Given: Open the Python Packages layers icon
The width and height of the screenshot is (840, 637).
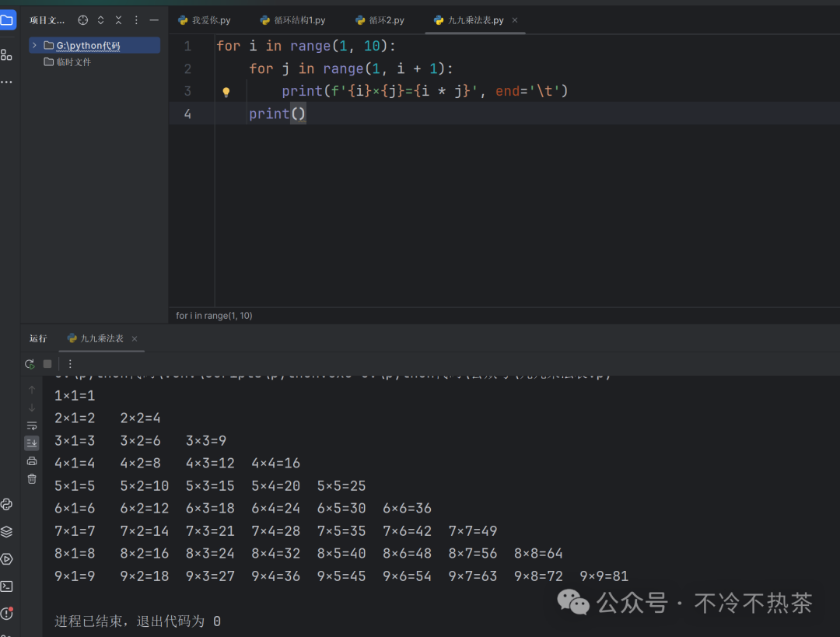Looking at the screenshot, I should 6,531.
